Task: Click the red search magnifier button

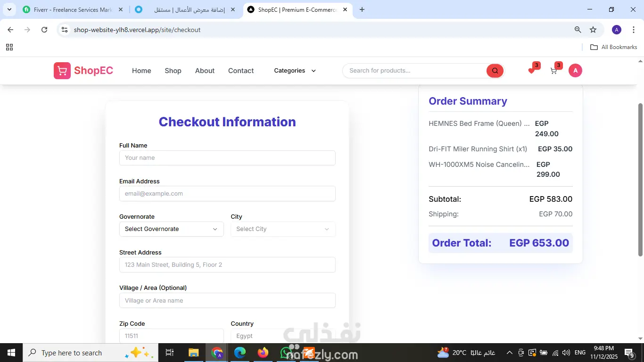Action: 495,71
